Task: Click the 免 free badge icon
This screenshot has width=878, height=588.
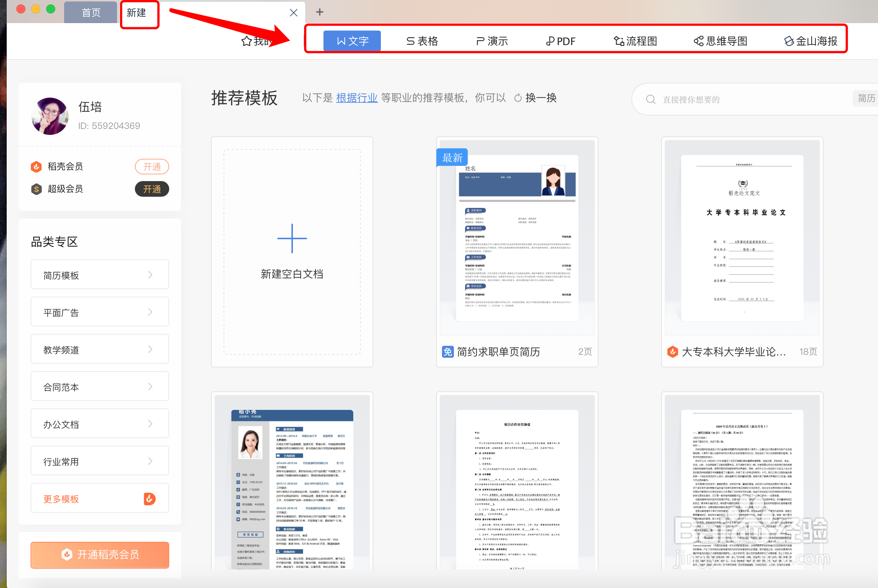Action: point(448,352)
